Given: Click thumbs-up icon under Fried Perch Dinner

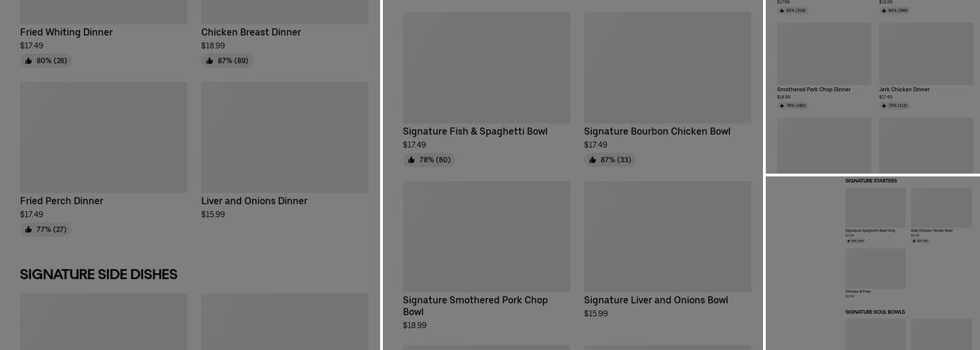Looking at the screenshot, I should [x=29, y=230].
